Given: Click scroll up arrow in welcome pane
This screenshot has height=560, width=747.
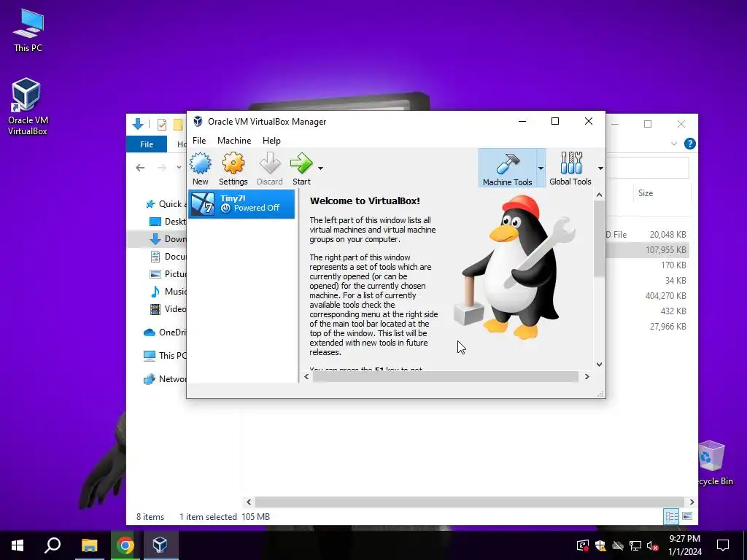Looking at the screenshot, I should click(600, 195).
